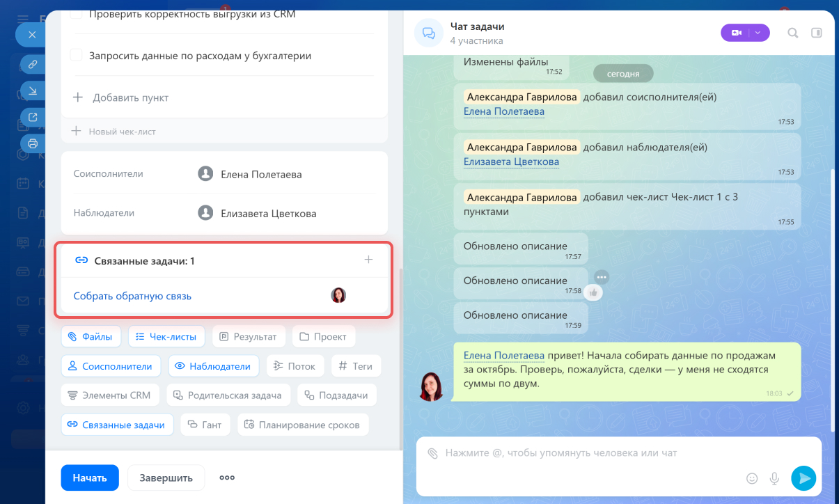Add a linked task with plus icon
The image size is (839, 504).
click(368, 260)
